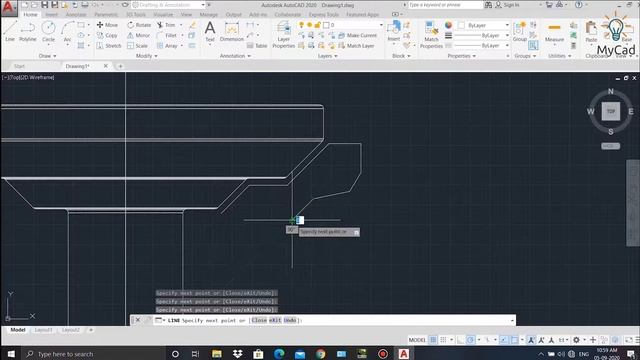The width and height of the screenshot is (640, 360).
Task: Click the Stretch command
Action: (x=109, y=46)
